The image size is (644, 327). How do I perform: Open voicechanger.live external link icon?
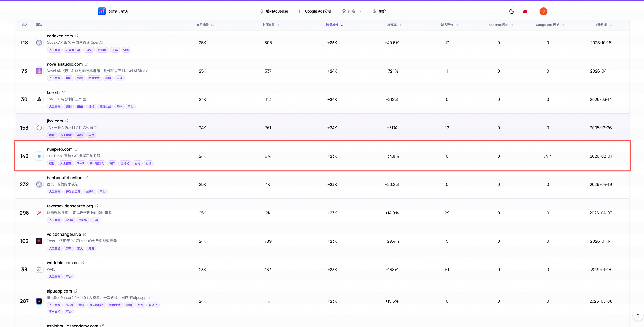85,234
